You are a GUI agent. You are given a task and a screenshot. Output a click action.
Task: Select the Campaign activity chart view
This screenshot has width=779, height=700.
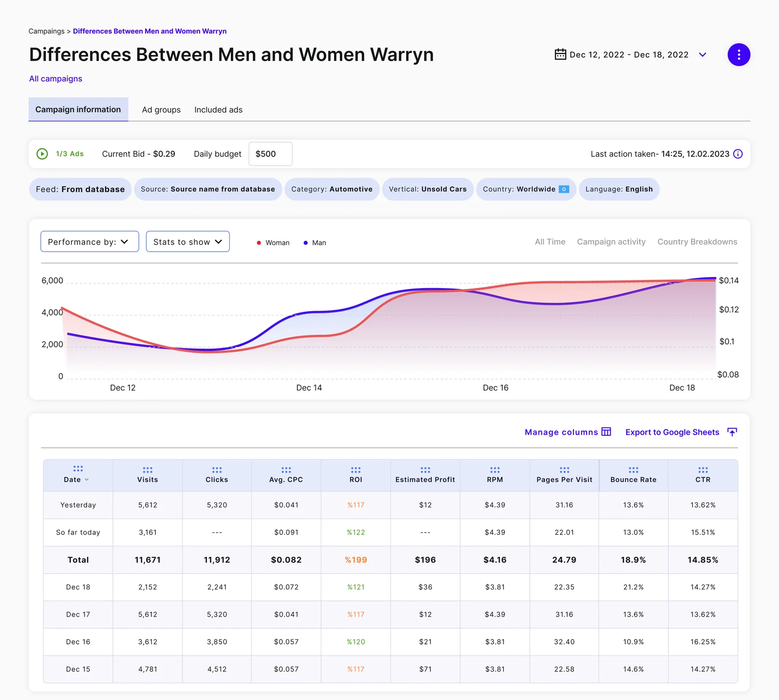611,242
